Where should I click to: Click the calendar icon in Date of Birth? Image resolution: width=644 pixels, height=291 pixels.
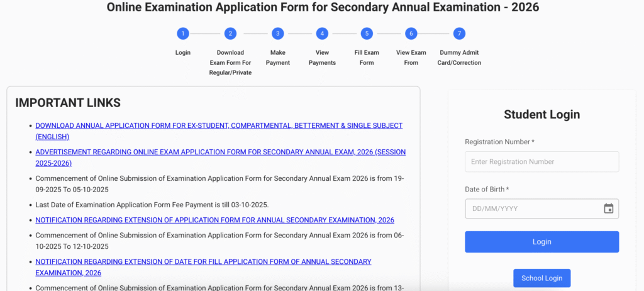click(x=608, y=208)
